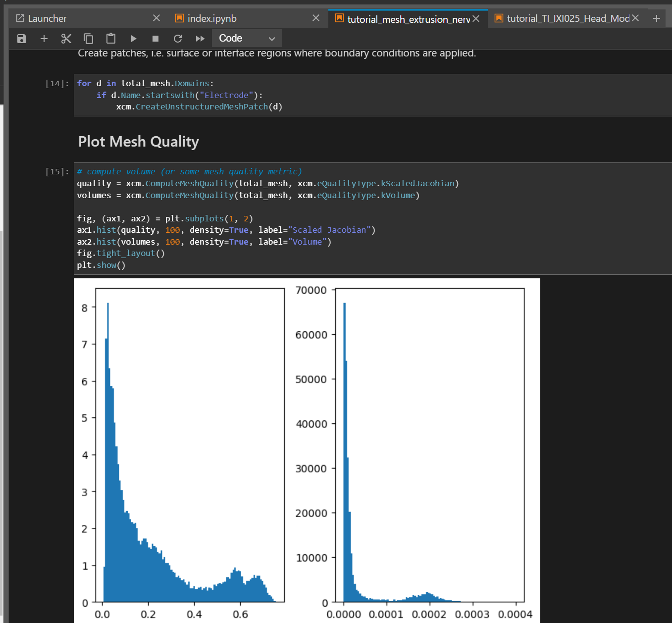Click the cell prompt [15]:
Screen dimensions: 672x623
point(57,171)
